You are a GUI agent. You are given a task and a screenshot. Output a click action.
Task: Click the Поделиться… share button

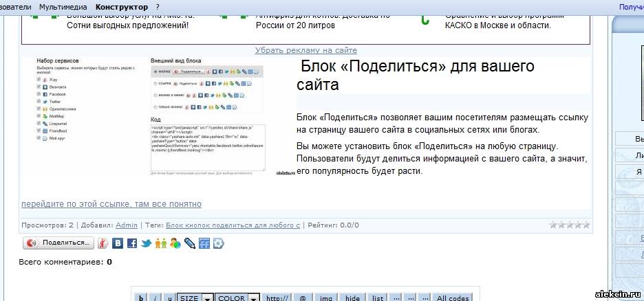58,243
